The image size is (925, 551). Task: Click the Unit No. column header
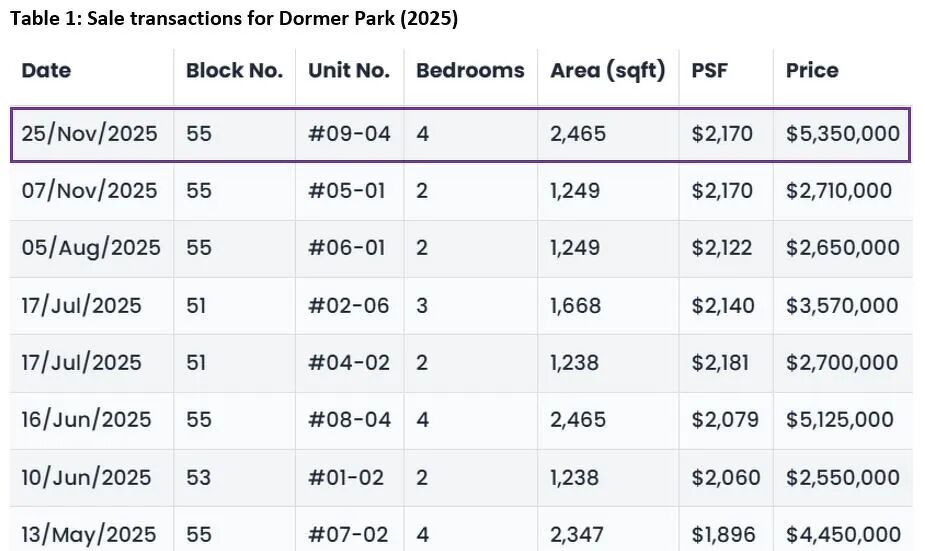348,71
